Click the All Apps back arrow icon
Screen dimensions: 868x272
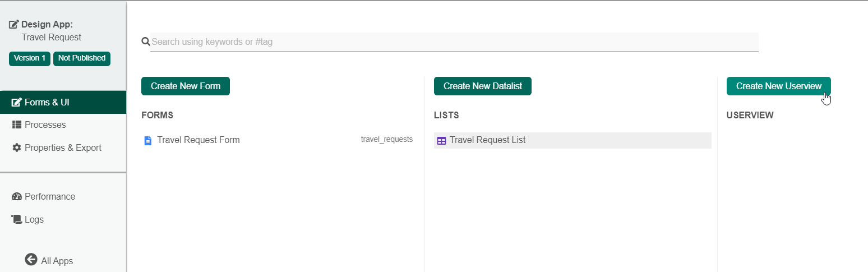pos(31,260)
